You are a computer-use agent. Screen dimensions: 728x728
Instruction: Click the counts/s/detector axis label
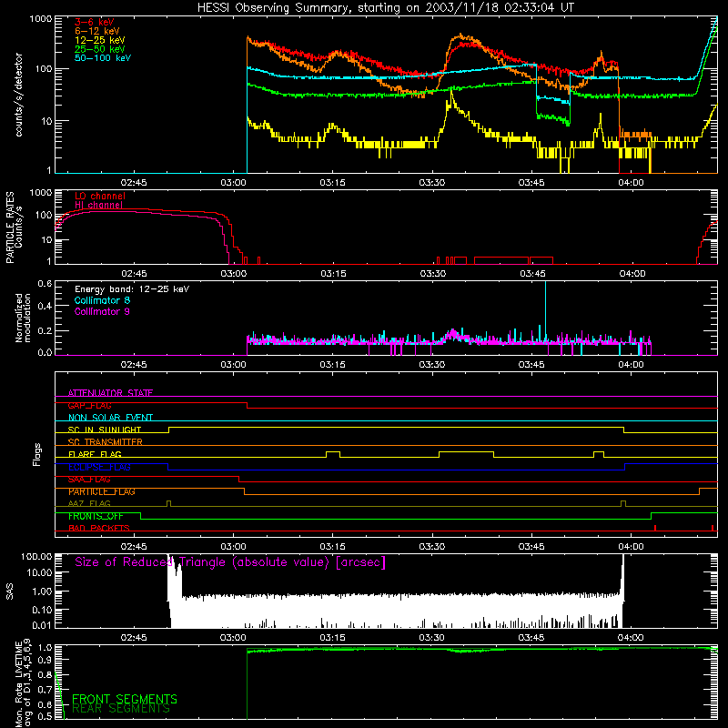tap(18, 95)
